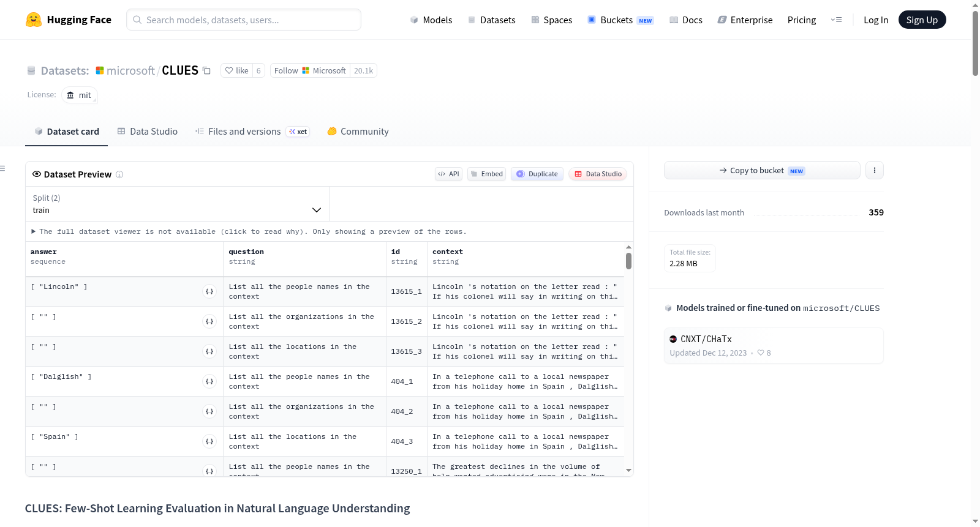
Task: Click Copy to bucket button
Action: point(762,170)
